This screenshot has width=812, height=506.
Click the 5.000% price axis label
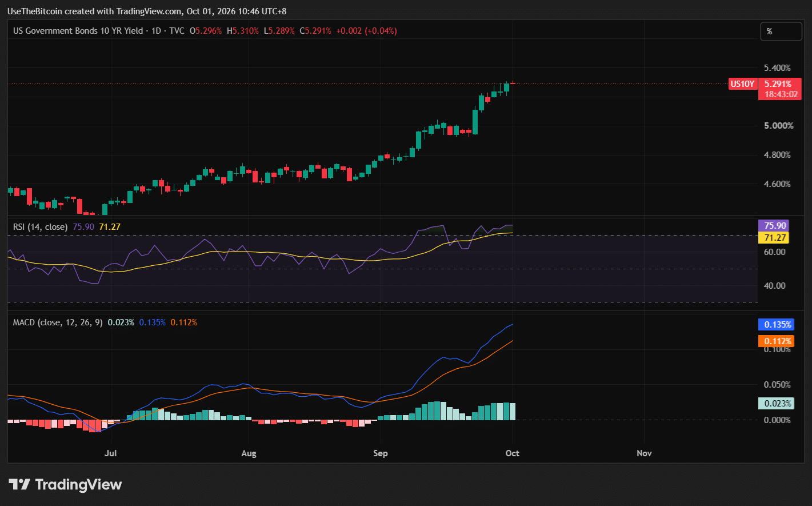click(778, 126)
